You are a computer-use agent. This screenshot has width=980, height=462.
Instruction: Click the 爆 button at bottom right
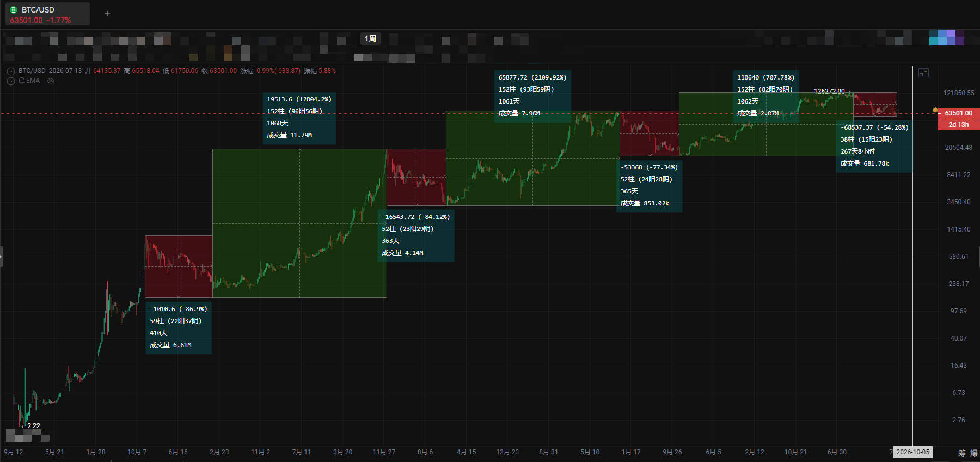974,453
